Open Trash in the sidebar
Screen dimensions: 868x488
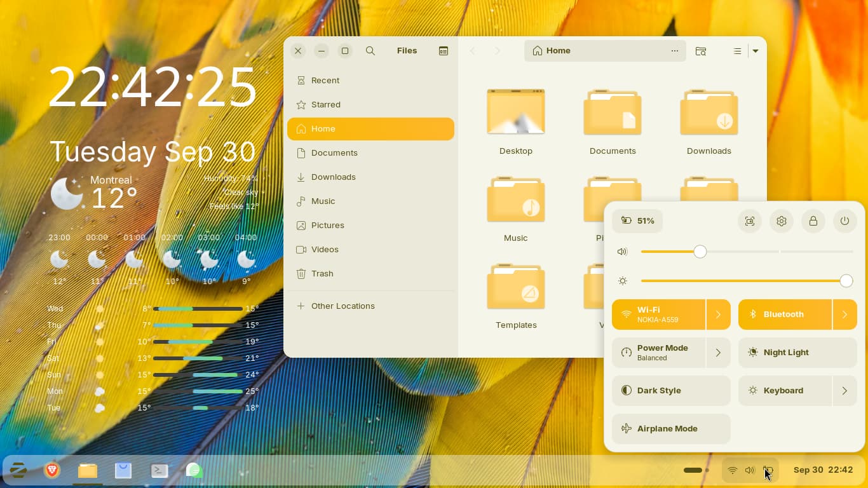coord(322,274)
